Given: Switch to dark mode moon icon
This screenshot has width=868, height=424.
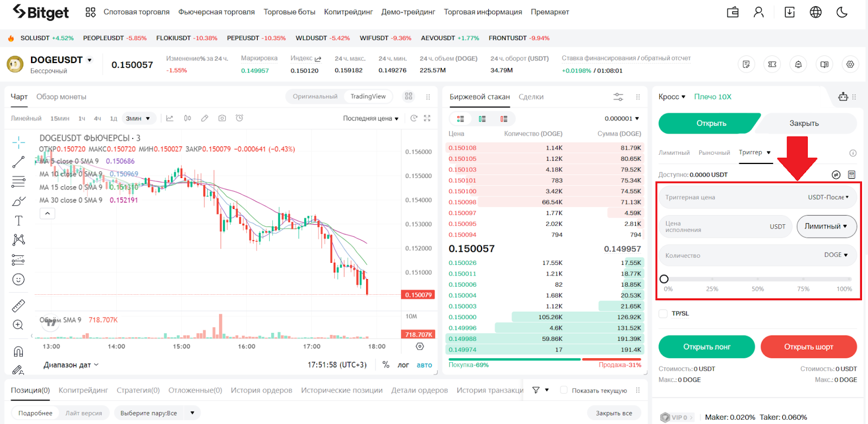Looking at the screenshot, I should [842, 12].
